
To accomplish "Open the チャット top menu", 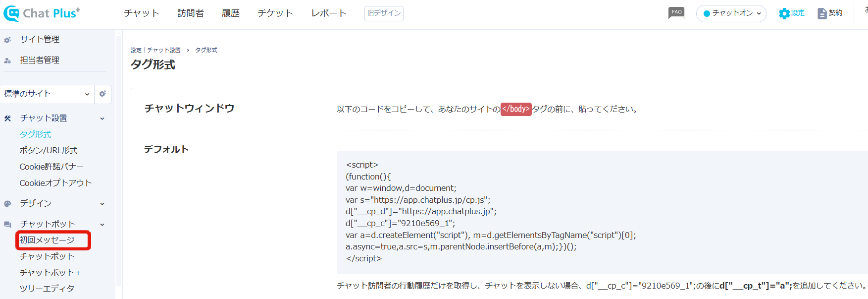I will coord(142,13).
